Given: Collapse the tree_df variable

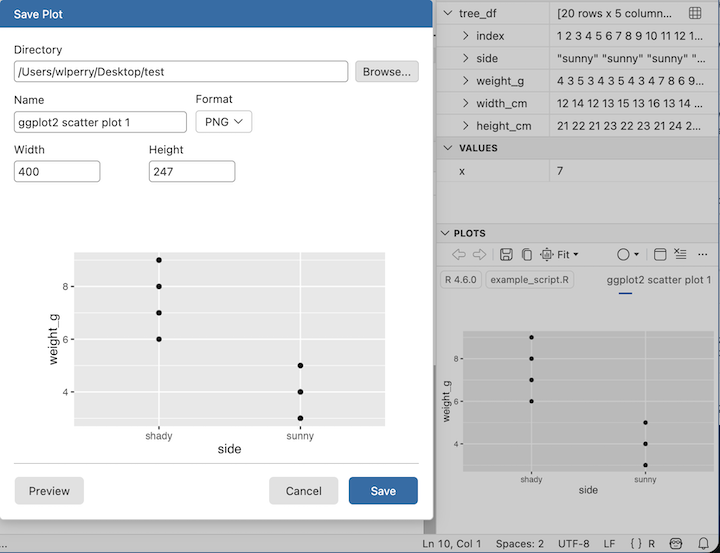Looking at the screenshot, I should point(448,13).
